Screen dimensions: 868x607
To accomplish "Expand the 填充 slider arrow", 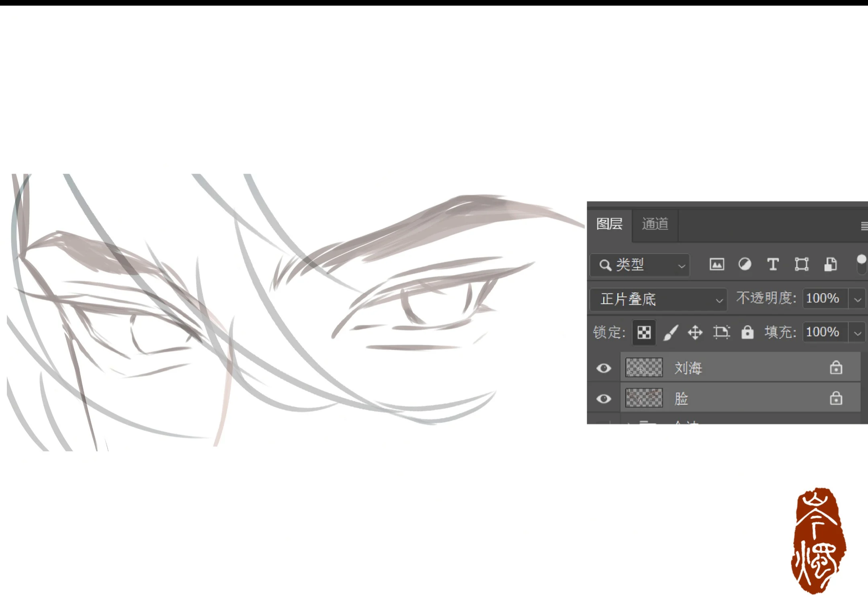I will click(x=858, y=333).
